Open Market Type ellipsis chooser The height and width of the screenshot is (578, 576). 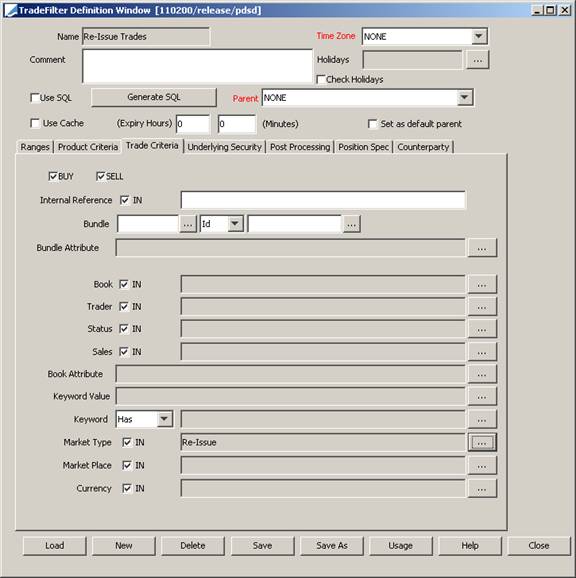click(x=482, y=442)
